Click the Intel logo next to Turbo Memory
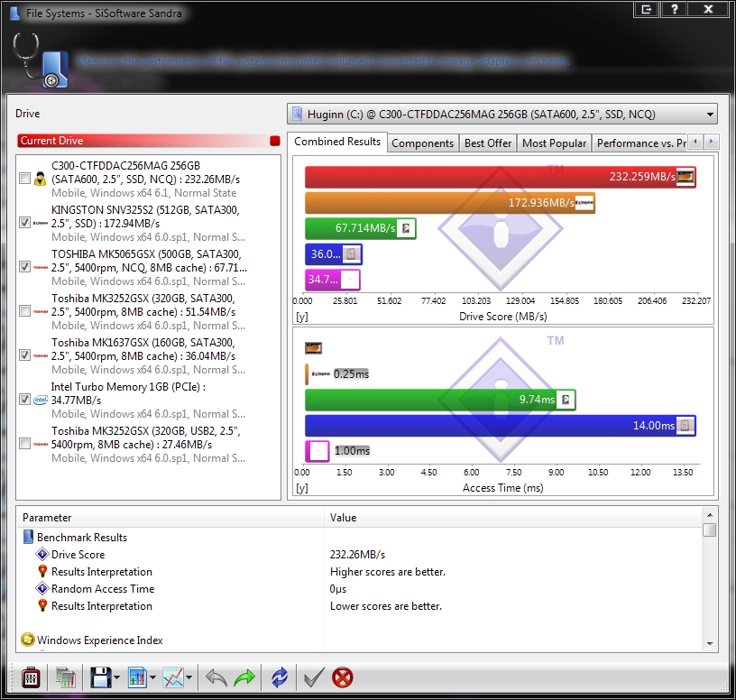Image resolution: width=736 pixels, height=700 pixels. [41, 400]
